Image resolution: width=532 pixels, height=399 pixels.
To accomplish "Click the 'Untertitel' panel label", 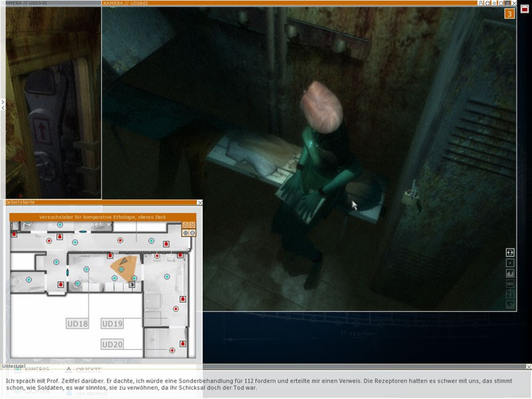I will 13,366.
